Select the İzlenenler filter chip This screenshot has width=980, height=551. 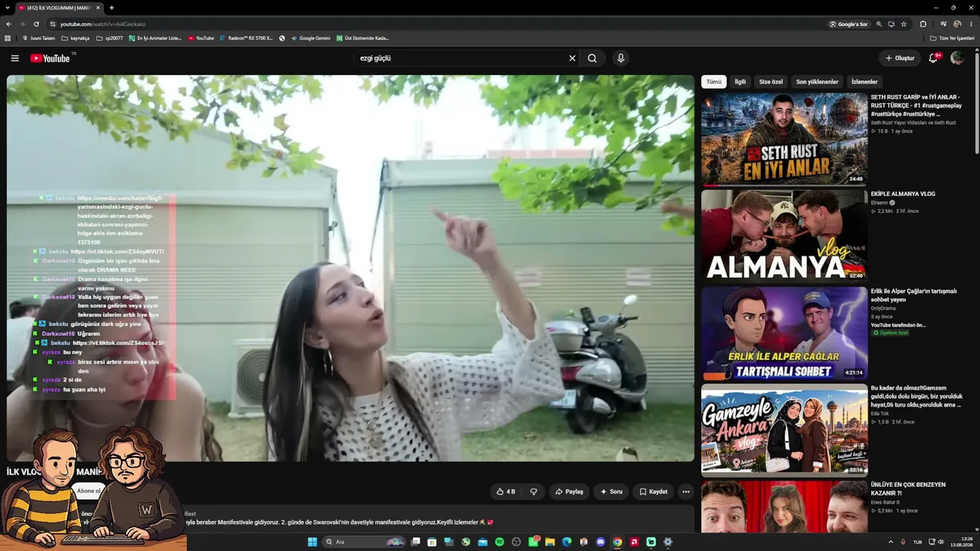coord(864,82)
